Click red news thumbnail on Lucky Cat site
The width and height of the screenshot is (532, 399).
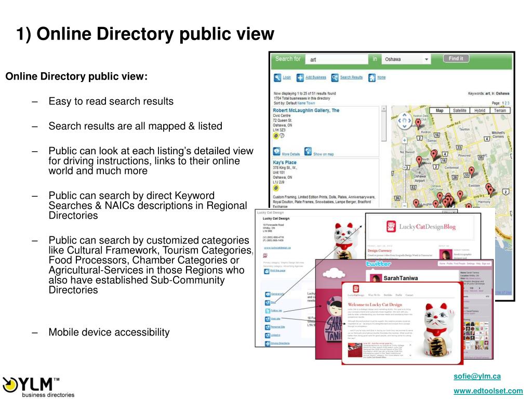point(355,350)
